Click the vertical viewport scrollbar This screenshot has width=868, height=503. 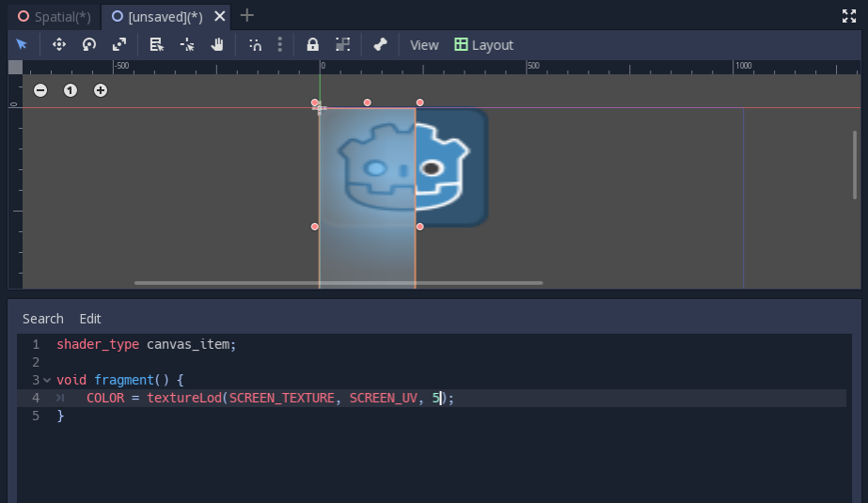pos(855,165)
